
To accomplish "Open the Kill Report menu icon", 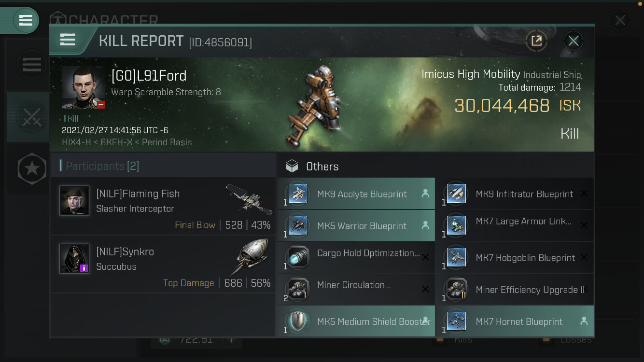I will coord(68,40).
